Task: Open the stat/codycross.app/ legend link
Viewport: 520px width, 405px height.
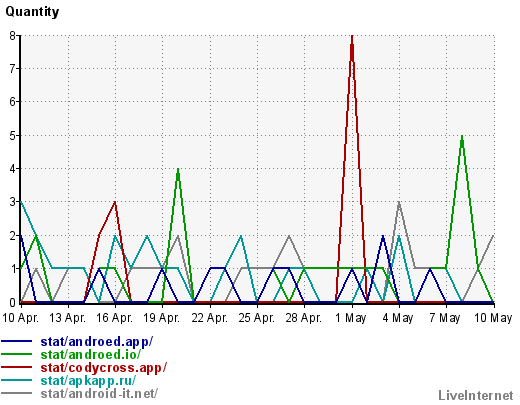Action: pyautogui.click(x=103, y=368)
